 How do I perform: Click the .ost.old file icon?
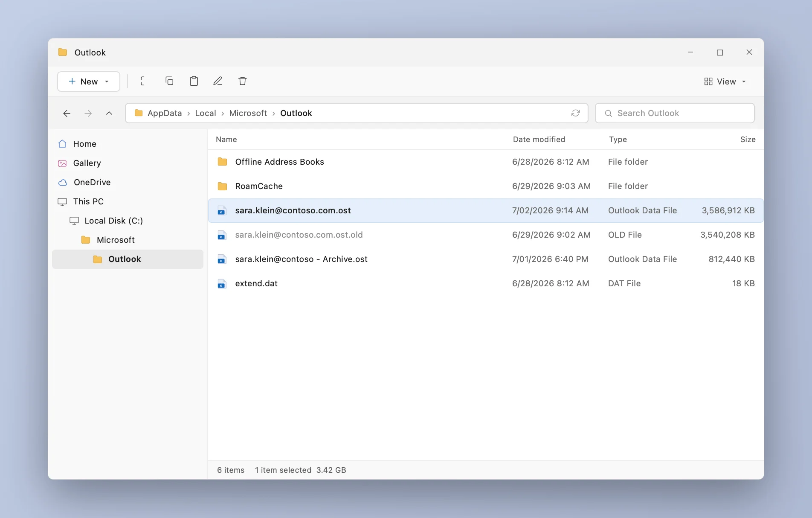click(222, 235)
